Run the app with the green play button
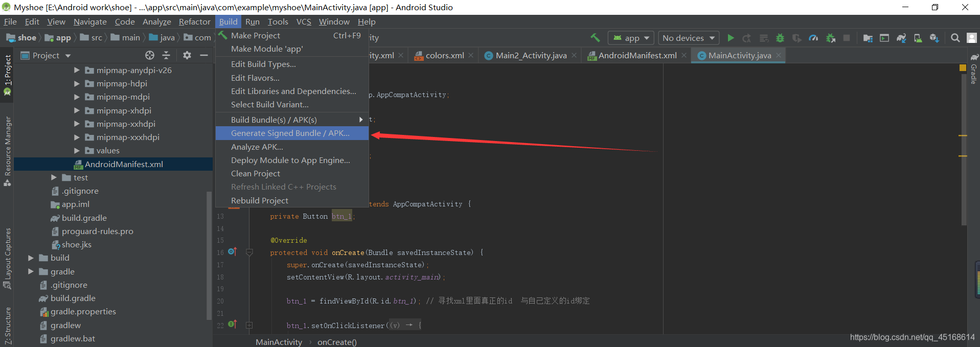 731,38
